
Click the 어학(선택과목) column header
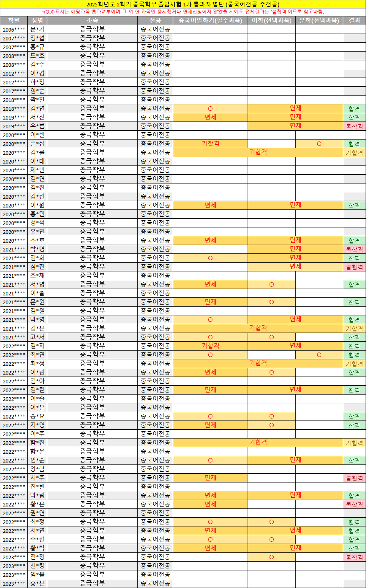tap(271, 20)
